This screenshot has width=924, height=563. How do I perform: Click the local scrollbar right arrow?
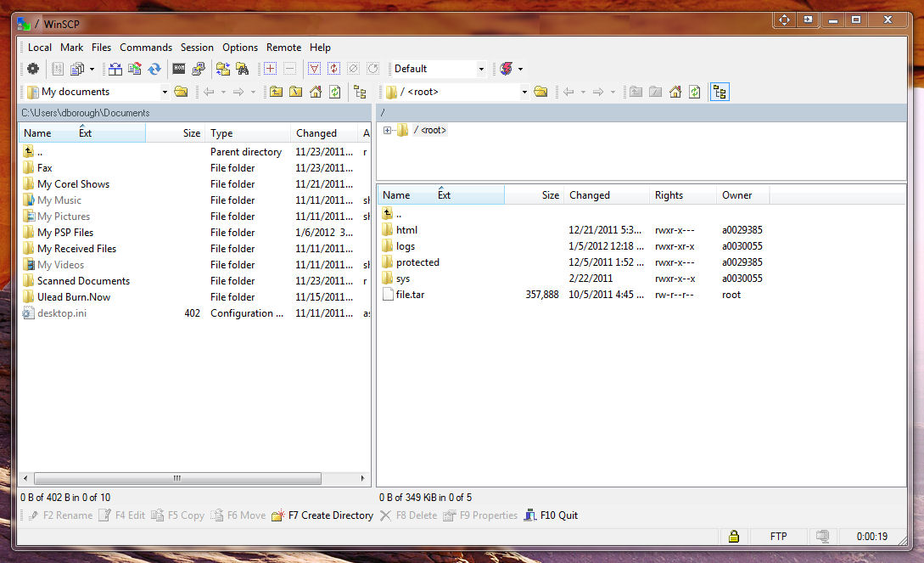point(362,478)
